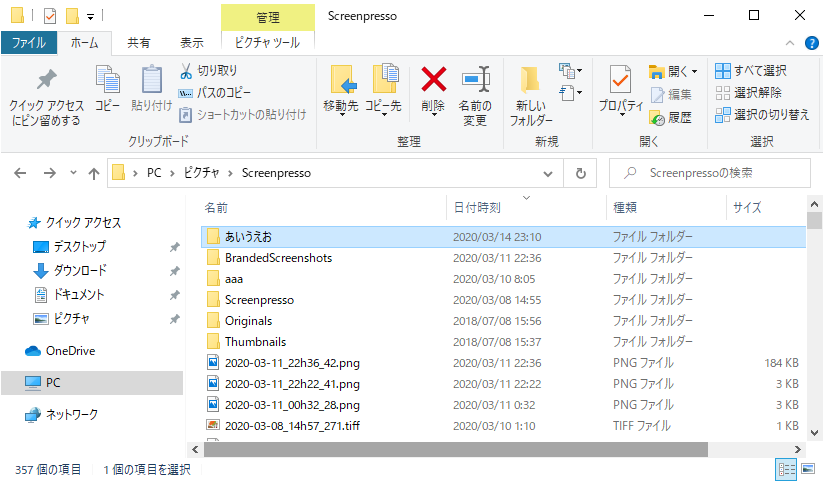Click PC in the address breadcrumb

[154, 173]
